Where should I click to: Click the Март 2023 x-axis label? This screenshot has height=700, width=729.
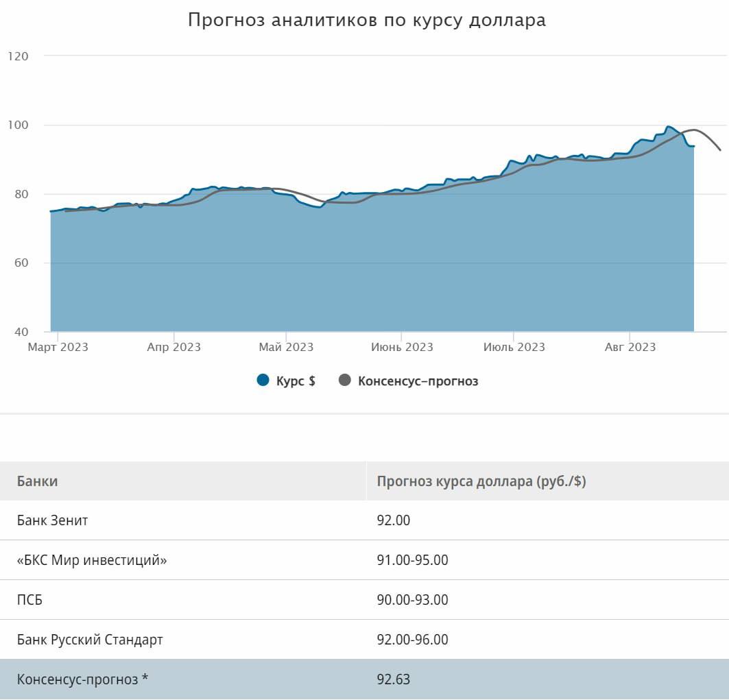pyautogui.click(x=58, y=347)
